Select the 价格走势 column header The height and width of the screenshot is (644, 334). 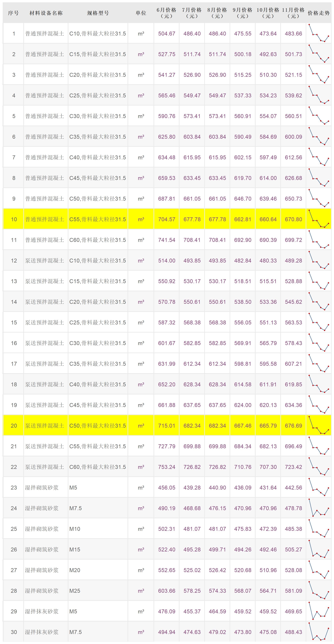tap(319, 13)
